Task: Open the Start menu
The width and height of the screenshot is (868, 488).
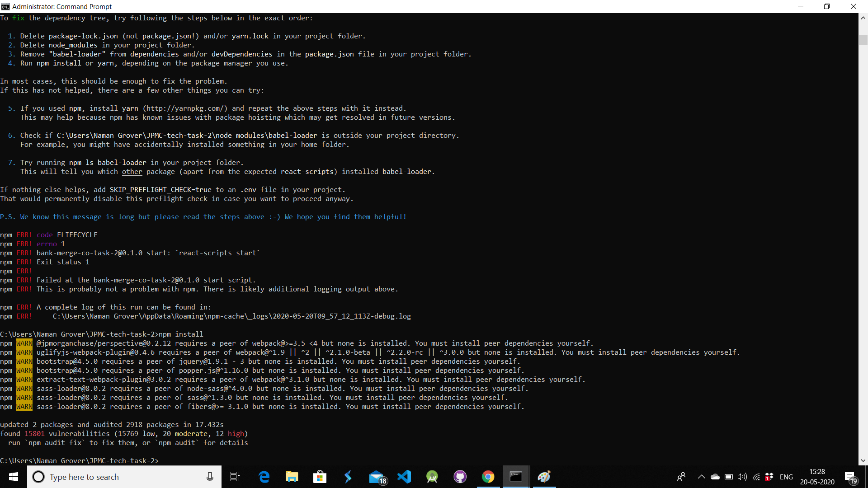Action: (13, 477)
